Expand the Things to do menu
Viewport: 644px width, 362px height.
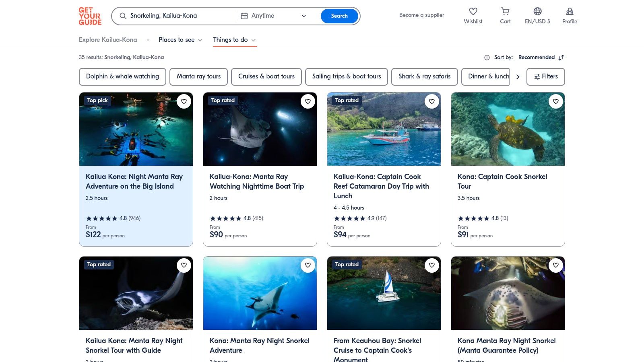coord(234,40)
